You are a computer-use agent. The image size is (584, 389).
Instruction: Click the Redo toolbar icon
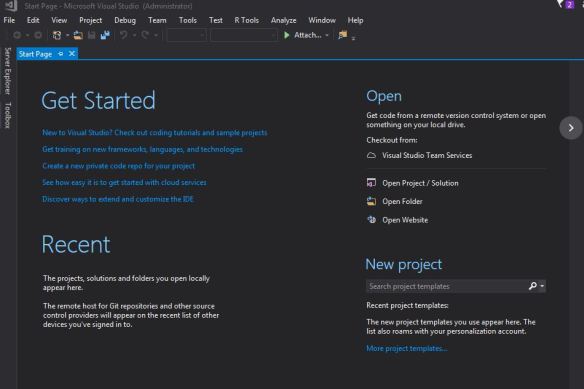click(145, 35)
